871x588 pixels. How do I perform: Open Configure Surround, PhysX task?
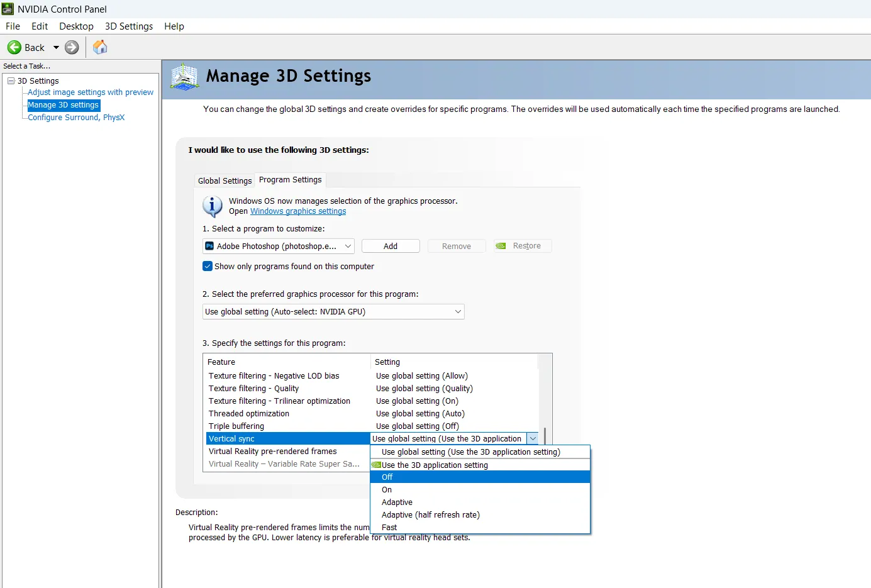coord(76,118)
